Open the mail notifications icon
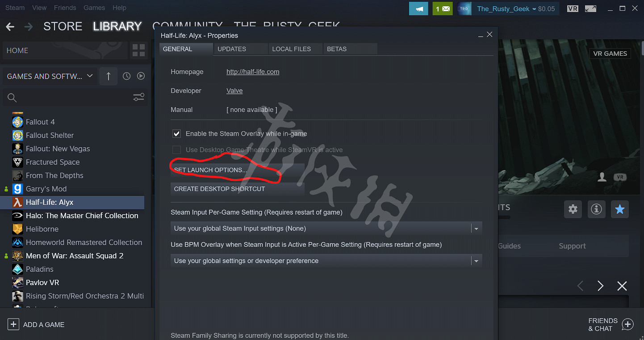Image resolution: width=644 pixels, height=340 pixels. [443, 8]
